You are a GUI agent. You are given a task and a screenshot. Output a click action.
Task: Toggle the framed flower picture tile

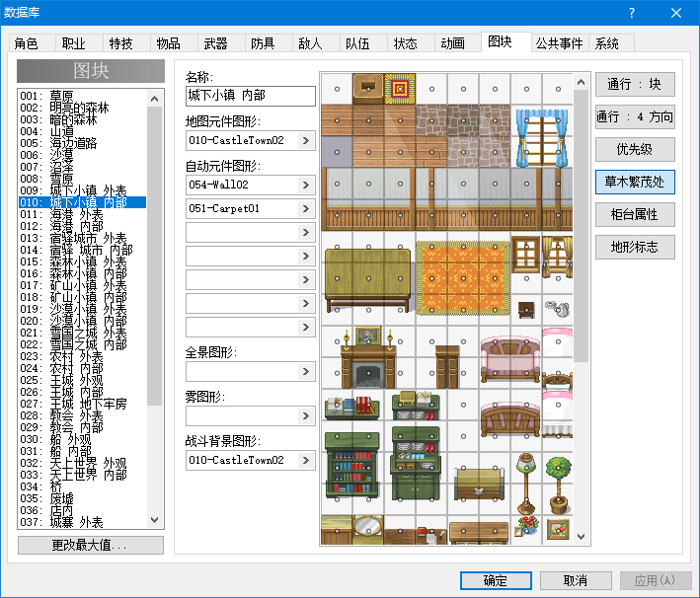click(x=558, y=530)
